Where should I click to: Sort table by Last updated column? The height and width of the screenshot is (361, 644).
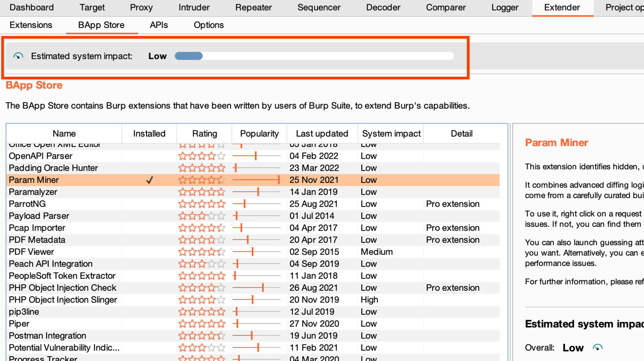click(322, 134)
